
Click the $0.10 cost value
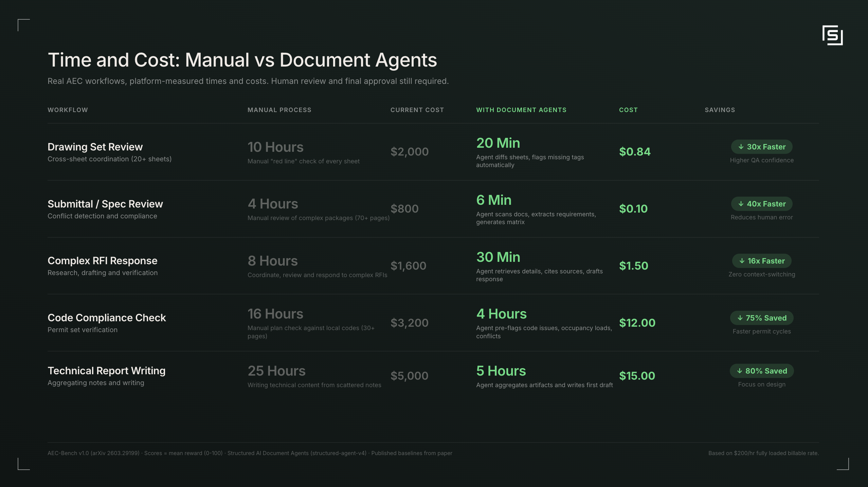tap(633, 209)
